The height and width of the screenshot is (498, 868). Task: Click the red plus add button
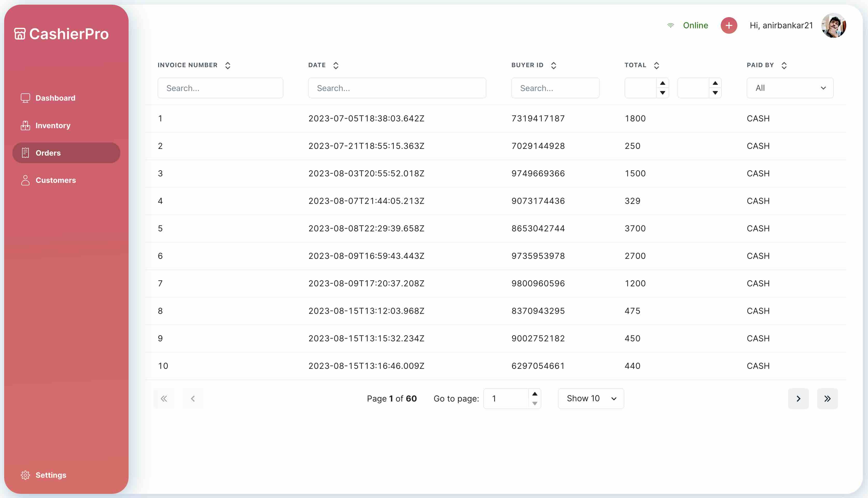[729, 25]
